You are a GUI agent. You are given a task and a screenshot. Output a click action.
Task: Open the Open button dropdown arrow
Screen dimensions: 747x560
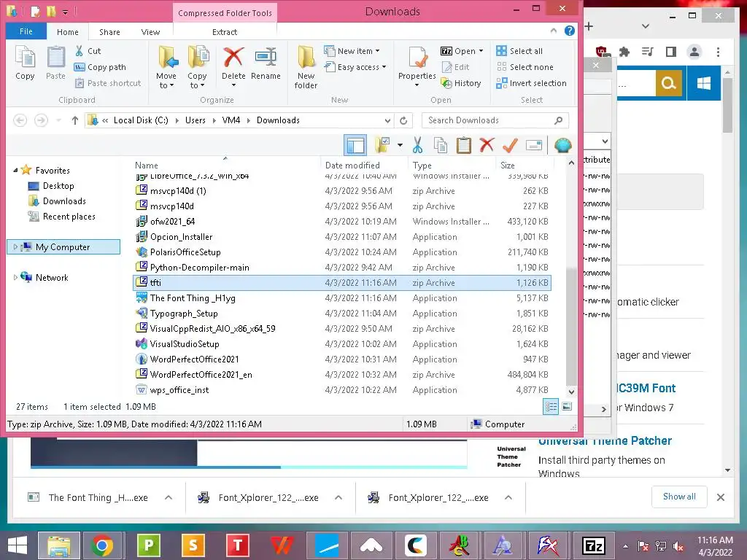(x=481, y=51)
